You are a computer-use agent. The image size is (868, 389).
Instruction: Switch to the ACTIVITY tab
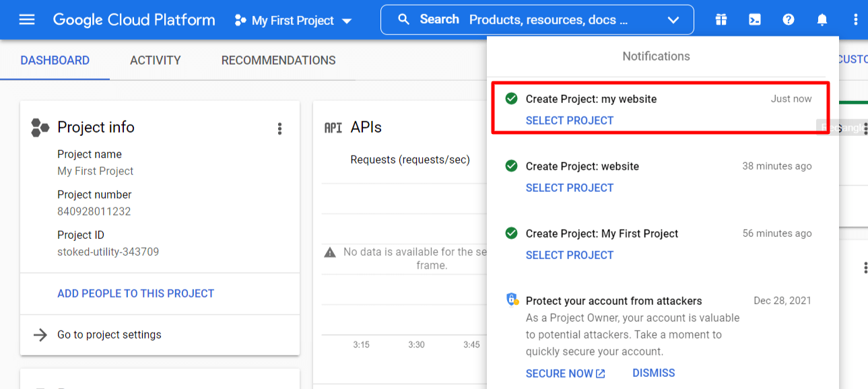(x=156, y=60)
